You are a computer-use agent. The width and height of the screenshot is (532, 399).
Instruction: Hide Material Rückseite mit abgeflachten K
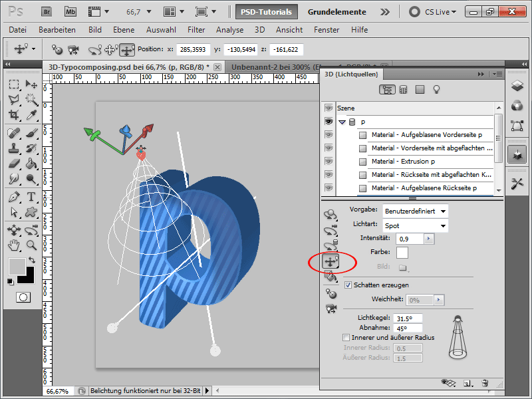click(329, 174)
